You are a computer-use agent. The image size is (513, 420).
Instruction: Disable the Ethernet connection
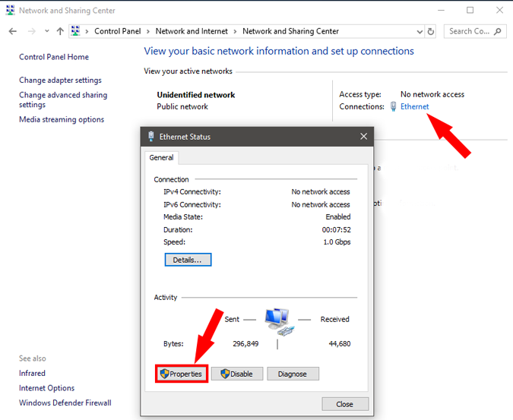237,374
